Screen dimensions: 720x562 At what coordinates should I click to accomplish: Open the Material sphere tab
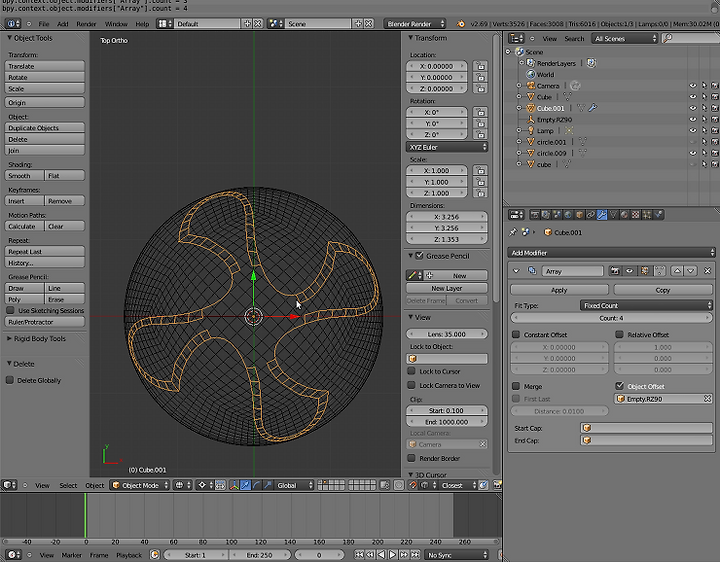coord(624,214)
